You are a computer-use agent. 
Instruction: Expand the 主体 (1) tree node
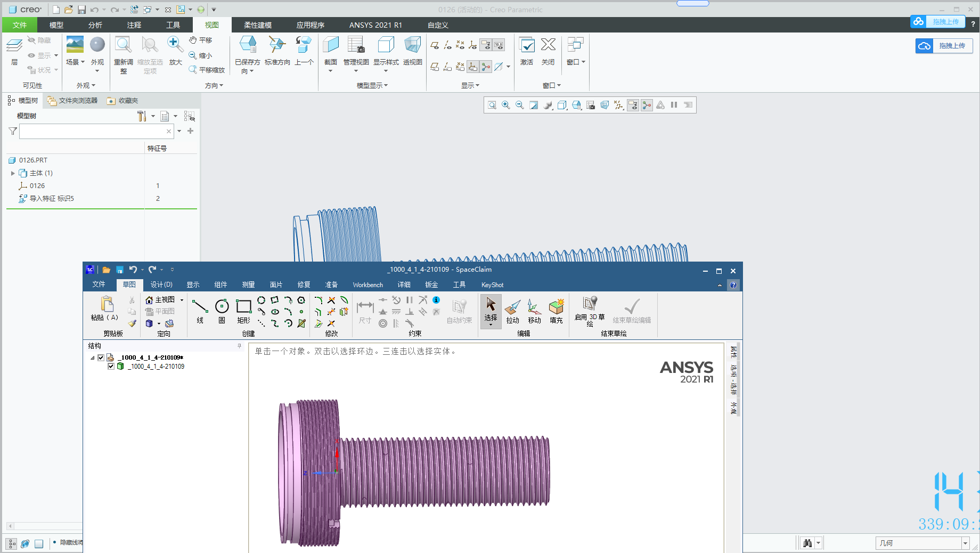13,173
